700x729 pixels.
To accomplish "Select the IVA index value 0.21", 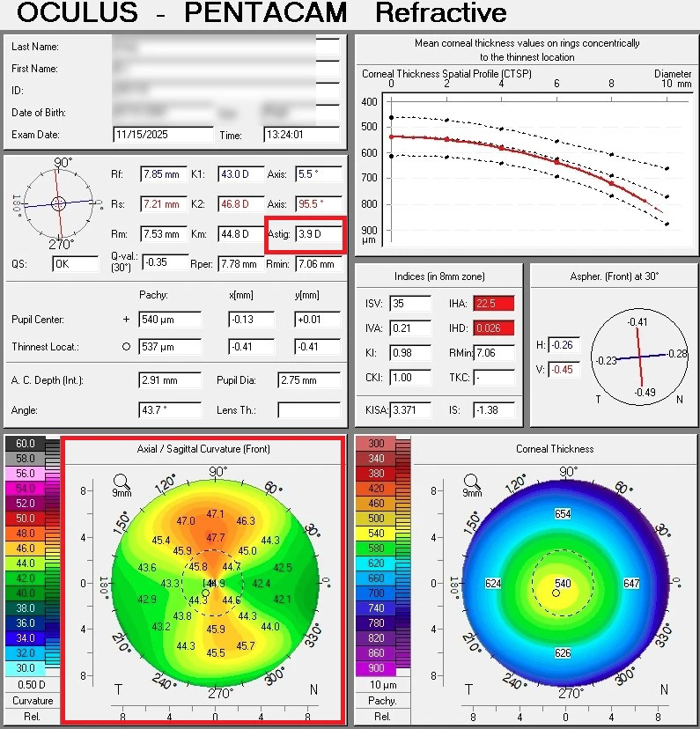I will (x=410, y=328).
